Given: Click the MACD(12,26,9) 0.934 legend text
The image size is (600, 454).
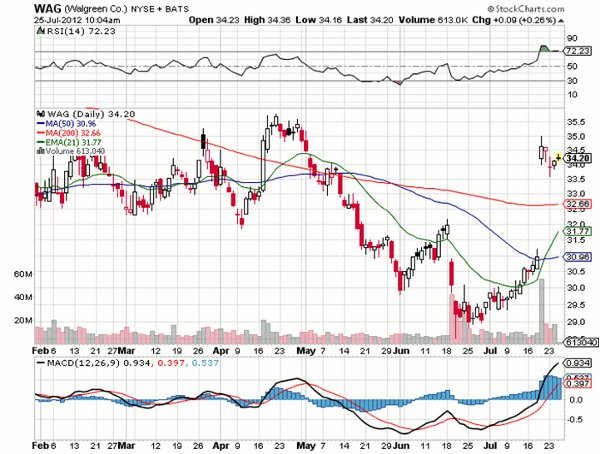Looking at the screenshot, I should pos(98,362).
